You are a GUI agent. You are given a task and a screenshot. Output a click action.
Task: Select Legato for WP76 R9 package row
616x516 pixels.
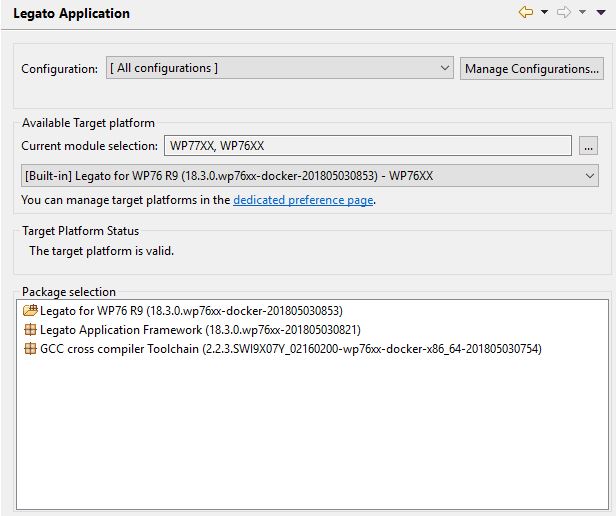click(191, 311)
